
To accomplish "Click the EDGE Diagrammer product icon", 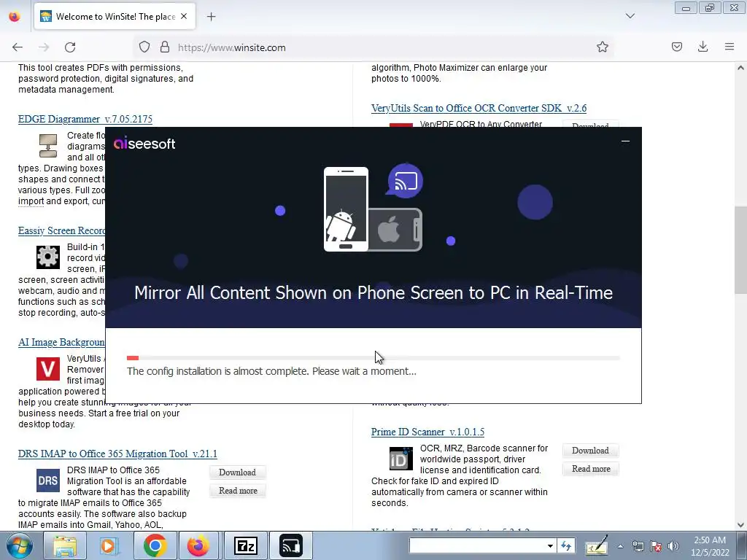I will (48, 146).
